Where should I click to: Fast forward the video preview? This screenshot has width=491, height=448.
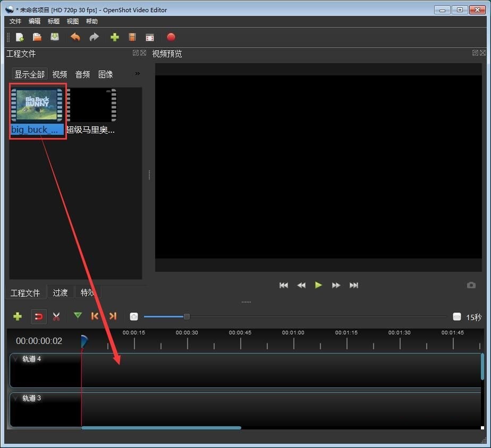[x=336, y=285]
